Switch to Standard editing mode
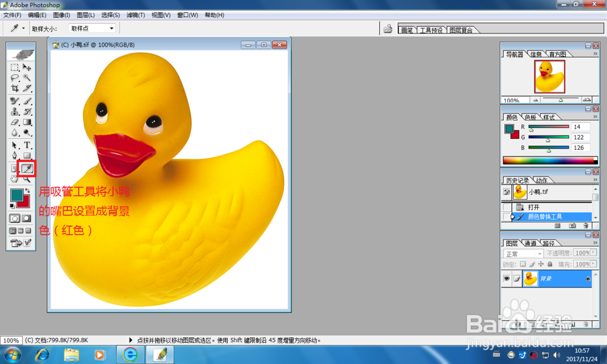 15,218
